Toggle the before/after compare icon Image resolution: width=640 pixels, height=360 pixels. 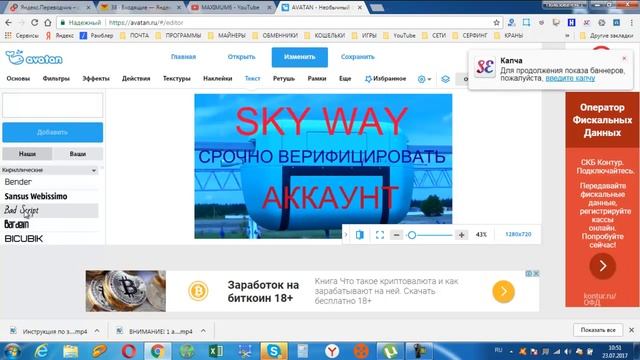pos(360,235)
